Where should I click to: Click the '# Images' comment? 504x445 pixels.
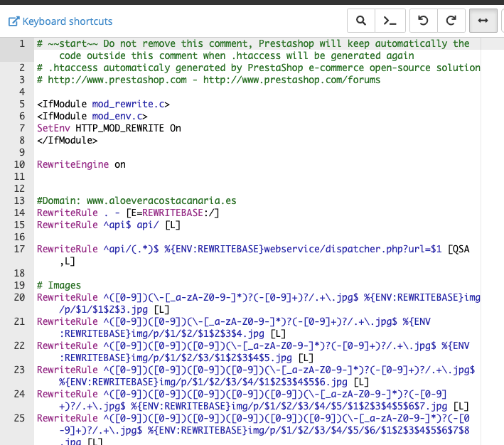pyautogui.click(x=59, y=285)
